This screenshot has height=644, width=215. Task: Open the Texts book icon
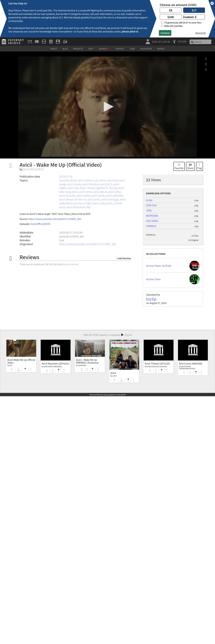point(37,41)
